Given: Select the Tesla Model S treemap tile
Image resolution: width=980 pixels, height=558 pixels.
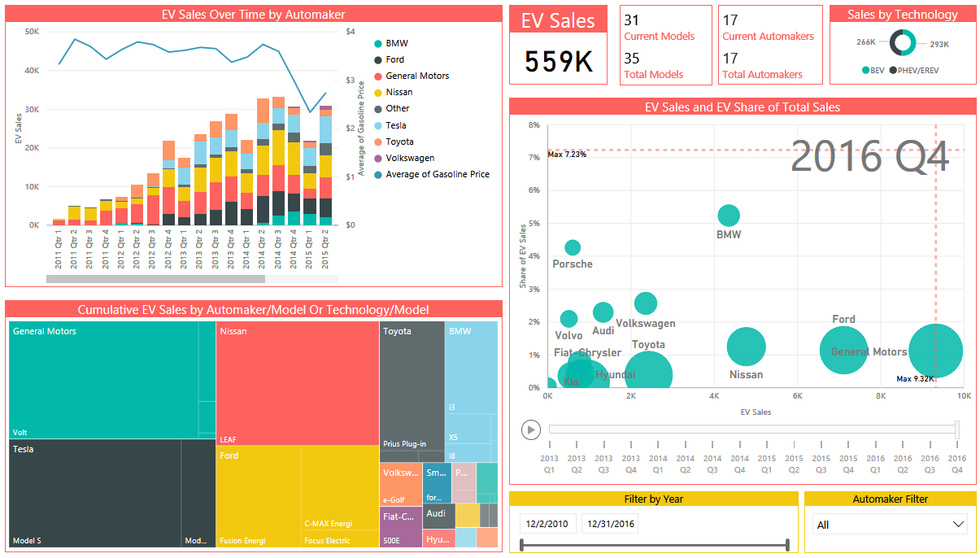Looking at the screenshot, I should (95, 494).
